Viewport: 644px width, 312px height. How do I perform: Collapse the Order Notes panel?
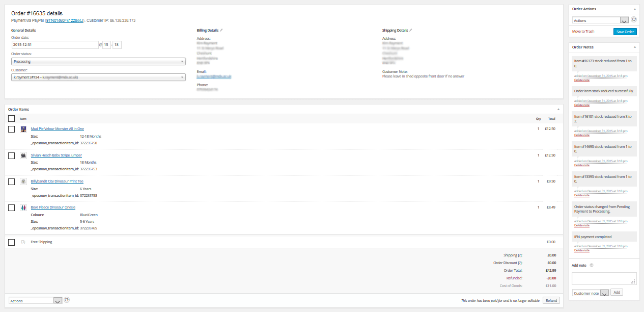coord(634,47)
